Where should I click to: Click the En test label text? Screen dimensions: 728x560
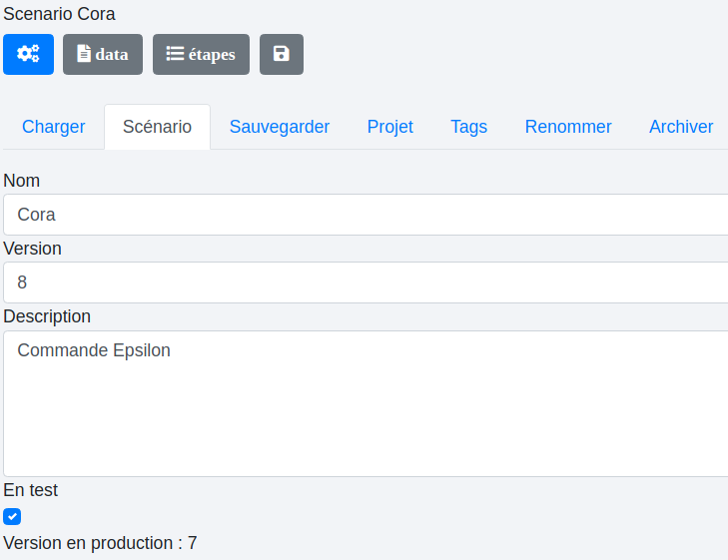click(31, 490)
